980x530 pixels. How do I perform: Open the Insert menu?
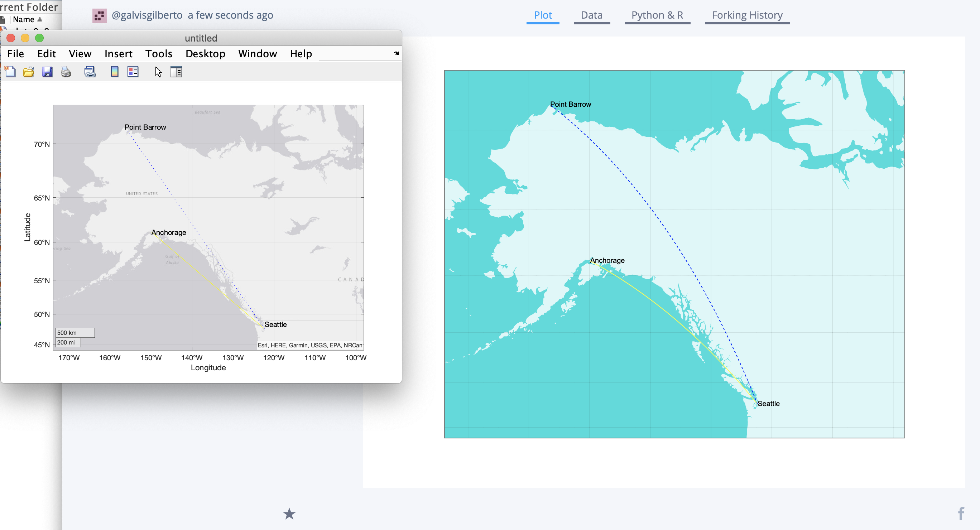click(x=118, y=54)
